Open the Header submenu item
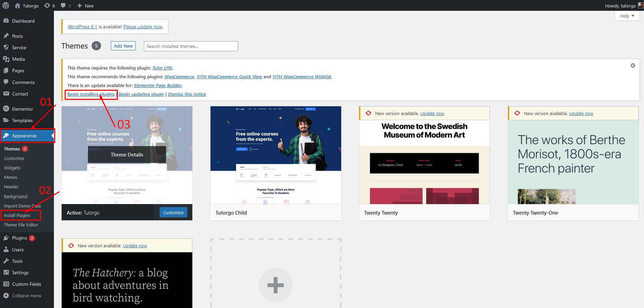The width and height of the screenshot is (644, 308). pos(11,187)
